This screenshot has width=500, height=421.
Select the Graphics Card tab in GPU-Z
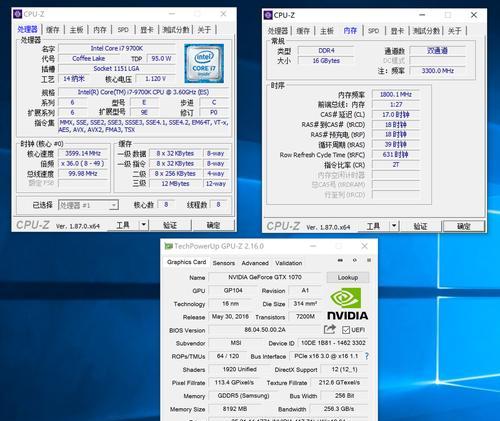[x=186, y=262]
